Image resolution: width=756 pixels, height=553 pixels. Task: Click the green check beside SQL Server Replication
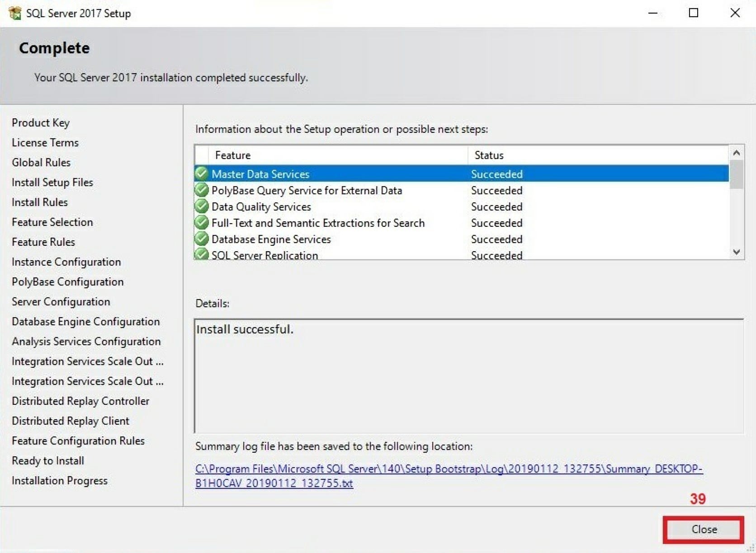tap(202, 254)
